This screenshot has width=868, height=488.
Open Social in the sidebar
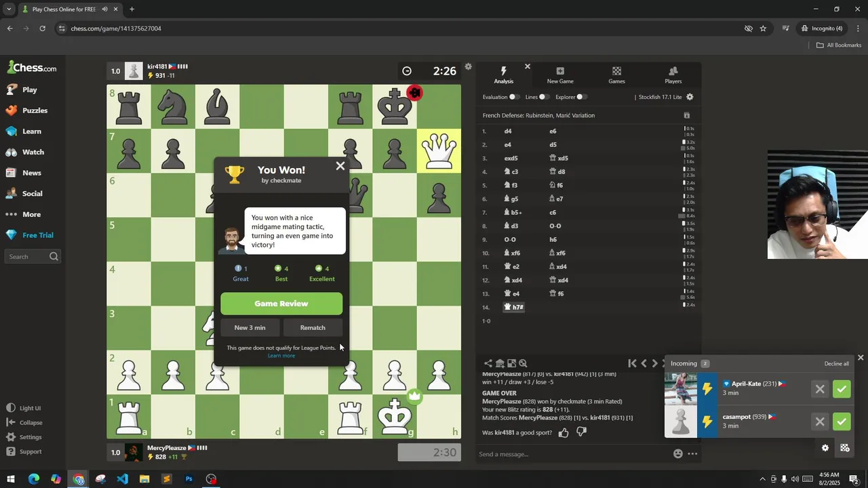(32, 194)
